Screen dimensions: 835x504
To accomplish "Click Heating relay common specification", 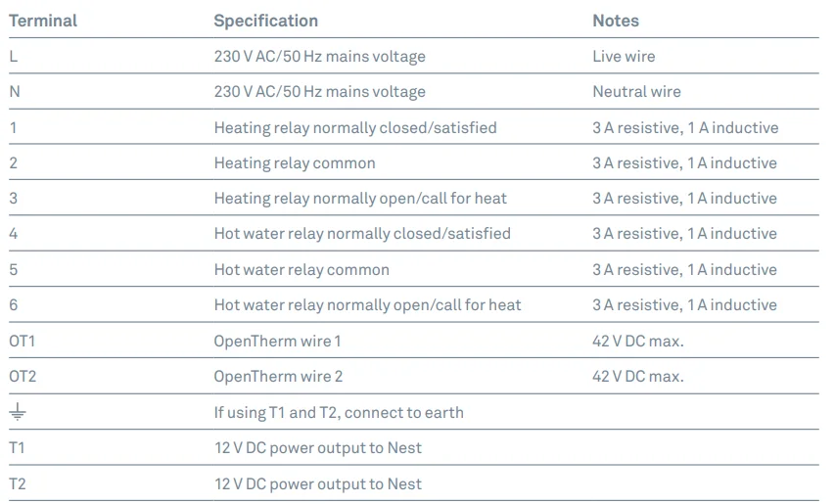I will tap(295, 163).
